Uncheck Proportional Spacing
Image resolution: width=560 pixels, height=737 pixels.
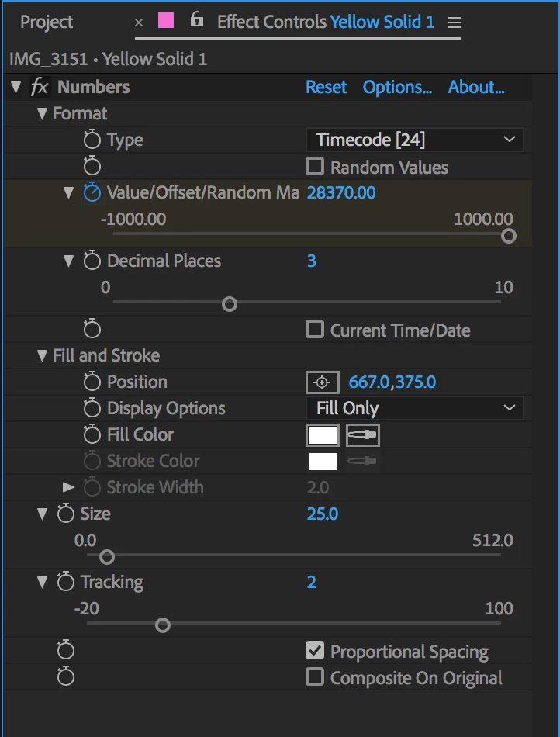coord(315,651)
